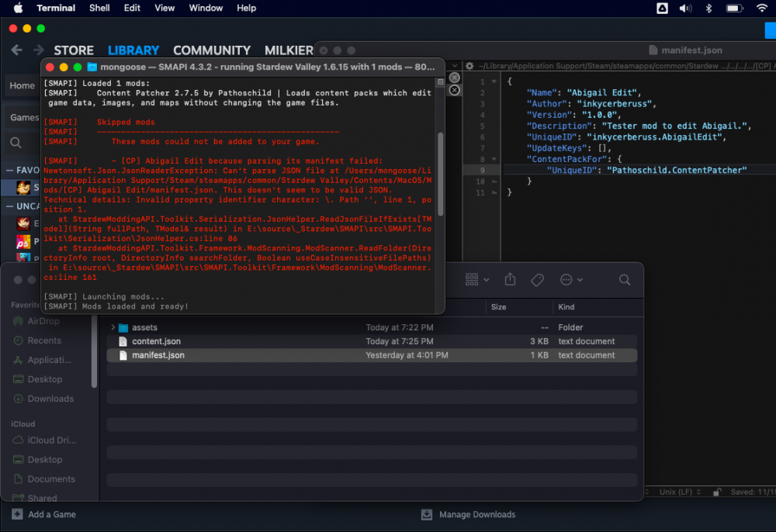Open Manage Downloads icon in Steam footer

(x=427, y=514)
